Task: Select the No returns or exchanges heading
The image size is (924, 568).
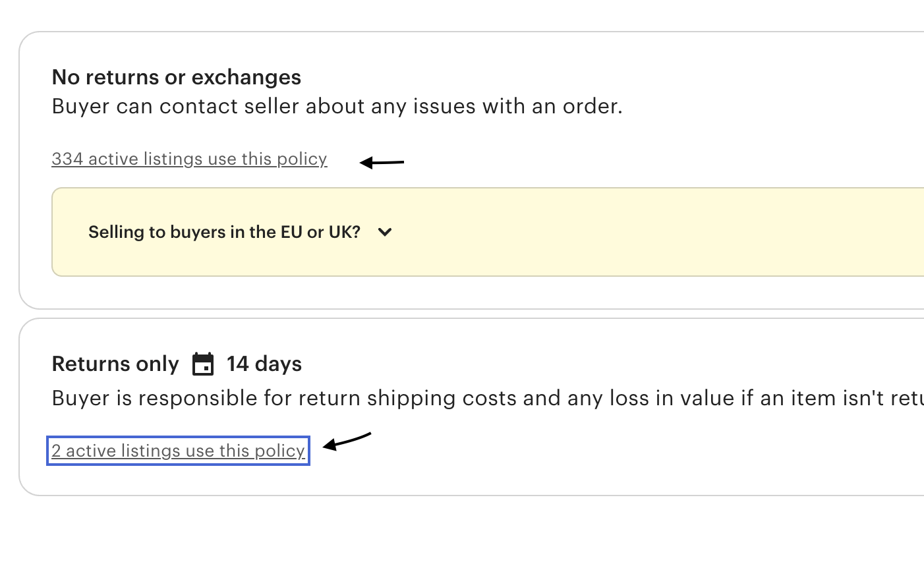Action: (x=177, y=77)
